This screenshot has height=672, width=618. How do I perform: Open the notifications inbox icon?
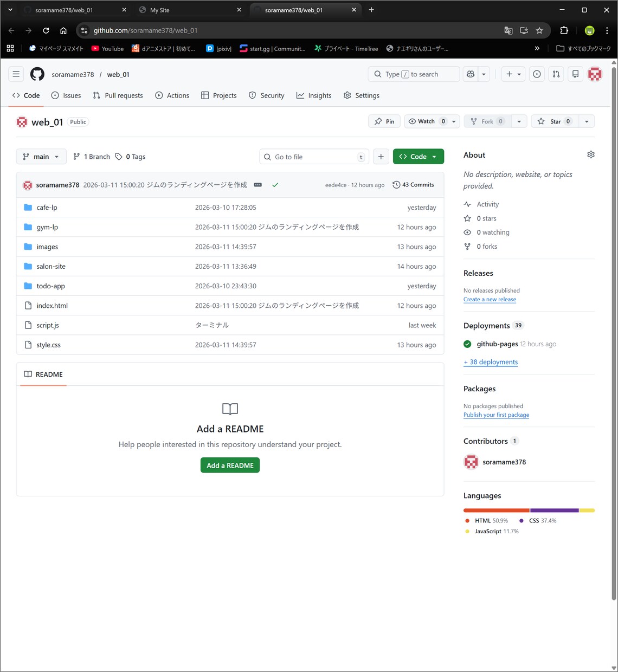[576, 74]
